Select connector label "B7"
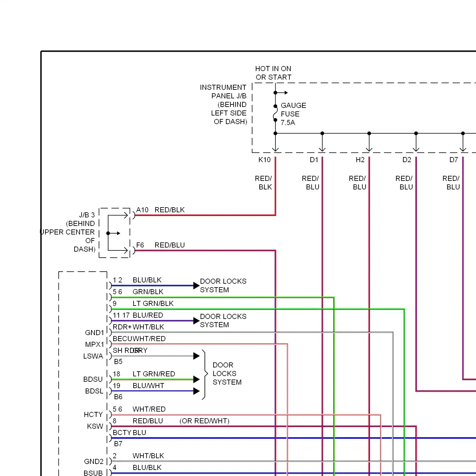 118,444
